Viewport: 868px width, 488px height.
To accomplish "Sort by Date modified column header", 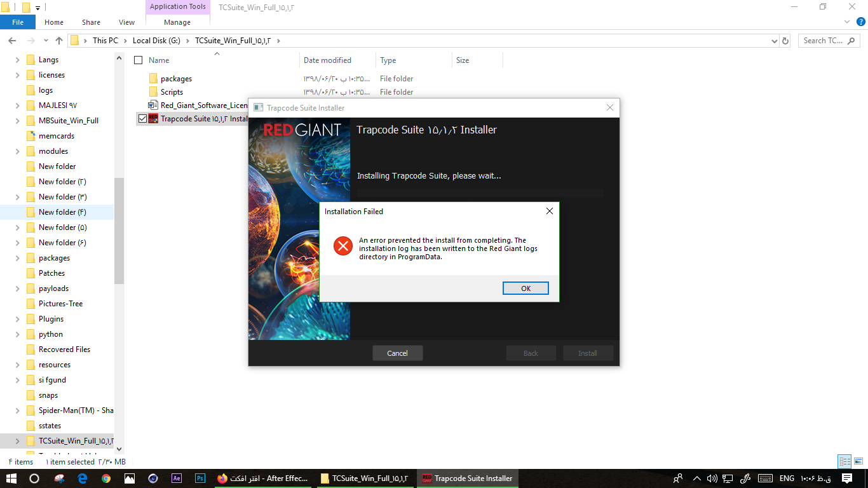I will tap(327, 60).
